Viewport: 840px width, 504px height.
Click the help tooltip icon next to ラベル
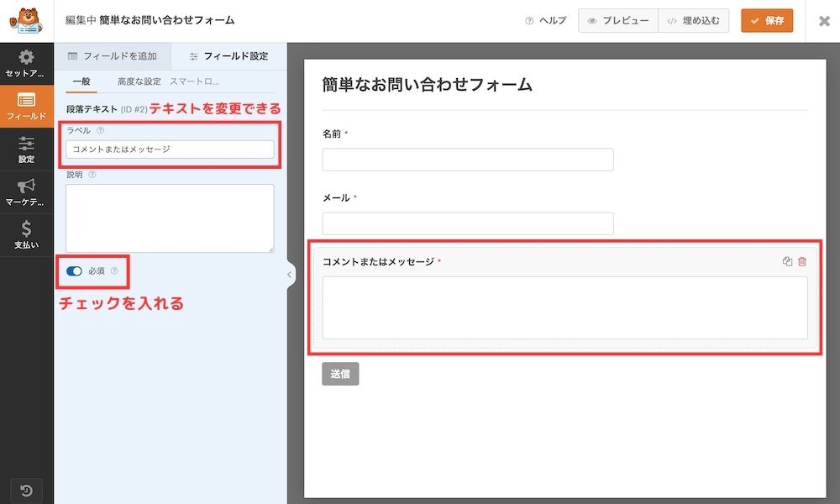(x=100, y=130)
